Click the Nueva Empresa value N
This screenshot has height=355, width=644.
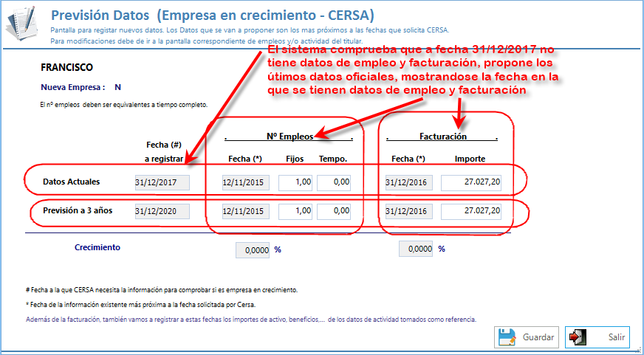tap(117, 87)
